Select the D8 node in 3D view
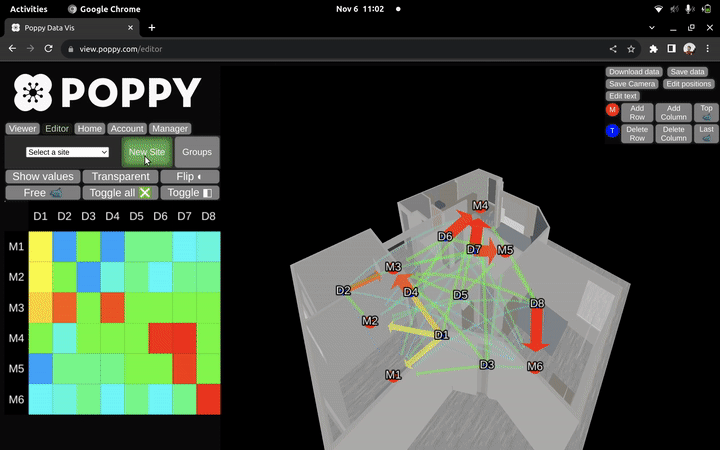Screen dimensions: 720x450 click(537, 303)
